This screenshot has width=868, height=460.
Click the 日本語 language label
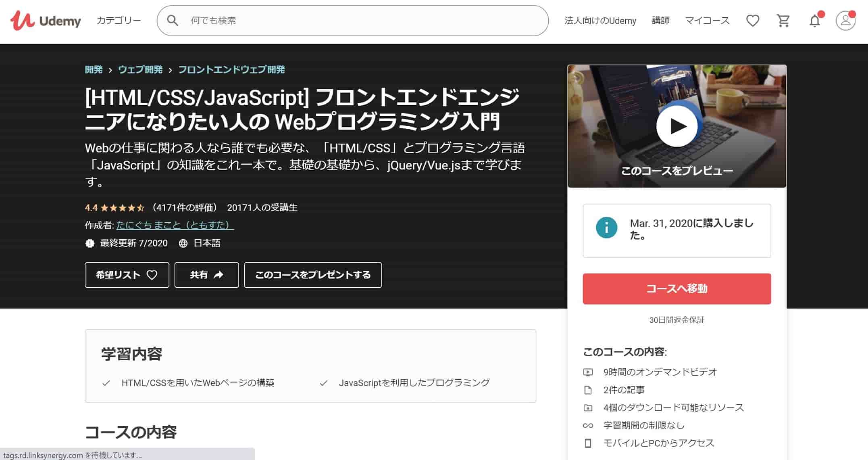tap(207, 243)
